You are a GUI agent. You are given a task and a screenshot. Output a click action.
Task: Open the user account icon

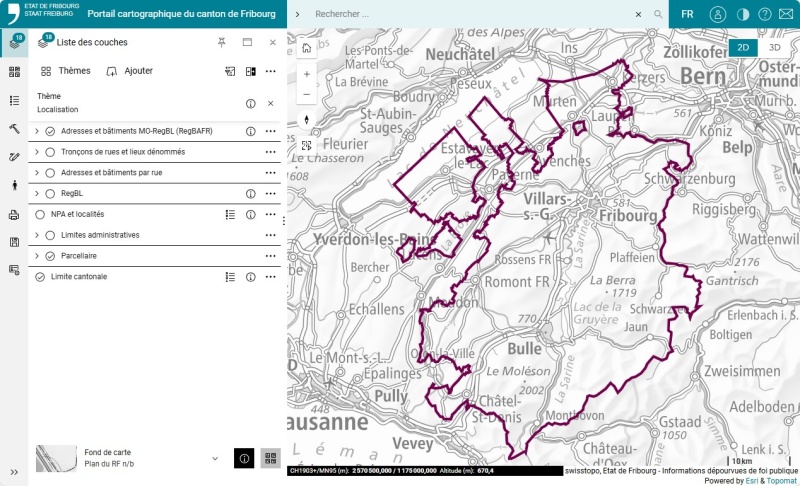[717, 15]
